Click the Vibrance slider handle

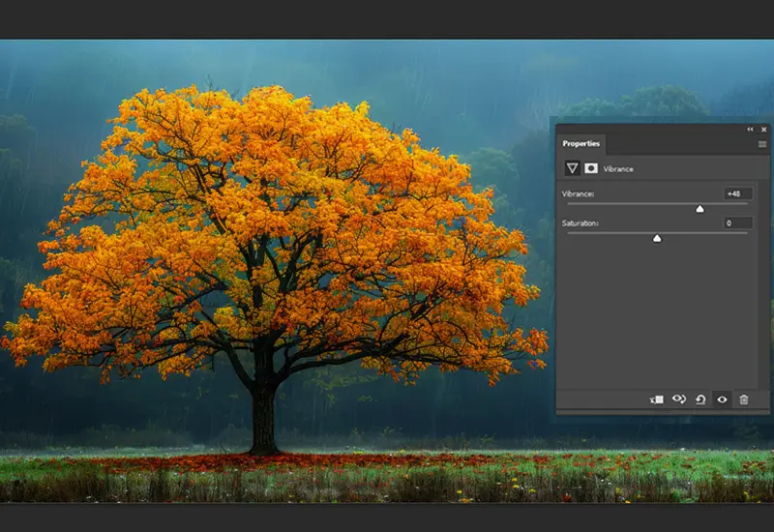(700, 208)
